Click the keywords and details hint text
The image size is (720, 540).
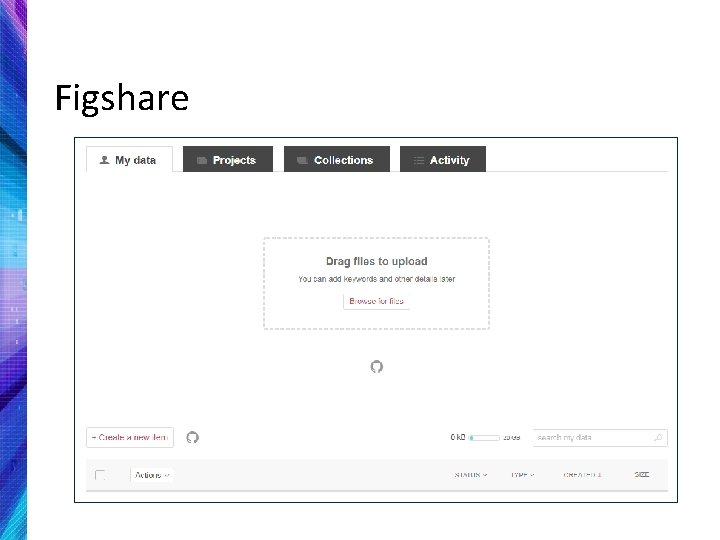point(377,279)
